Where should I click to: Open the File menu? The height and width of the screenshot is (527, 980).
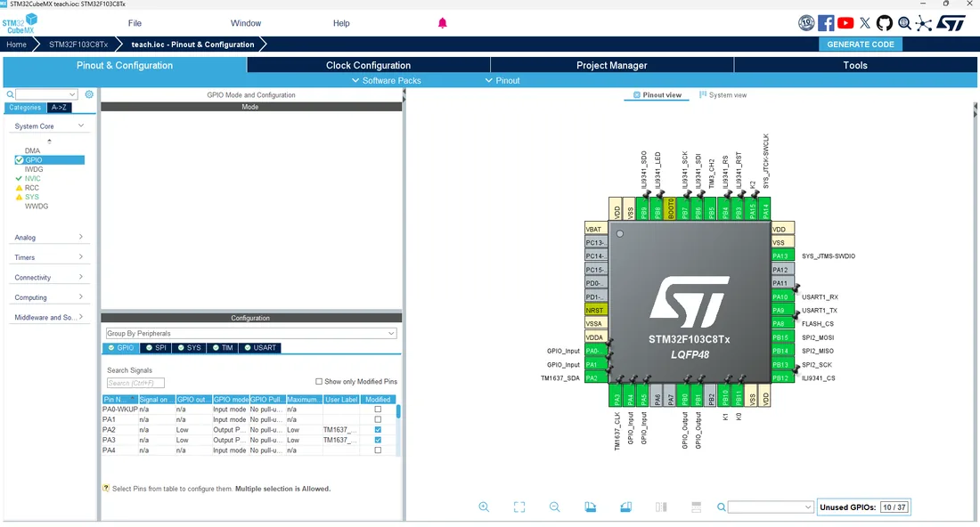pos(135,23)
